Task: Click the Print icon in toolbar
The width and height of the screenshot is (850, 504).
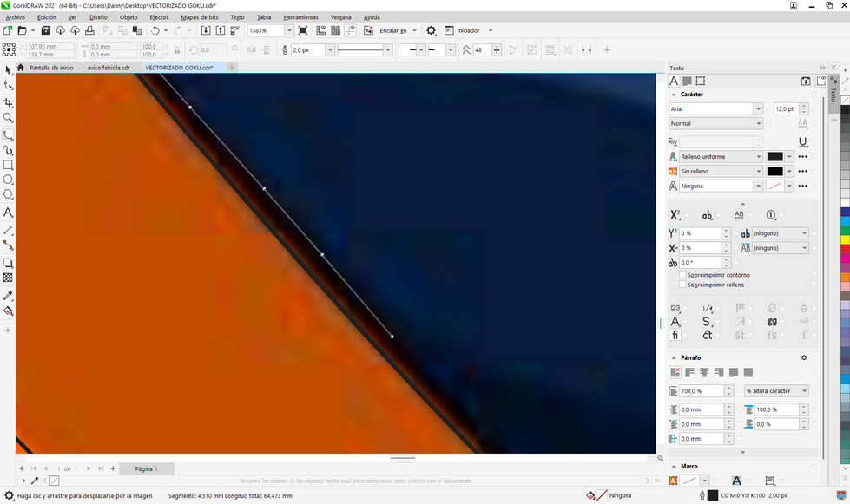Action: [x=89, y=31]
